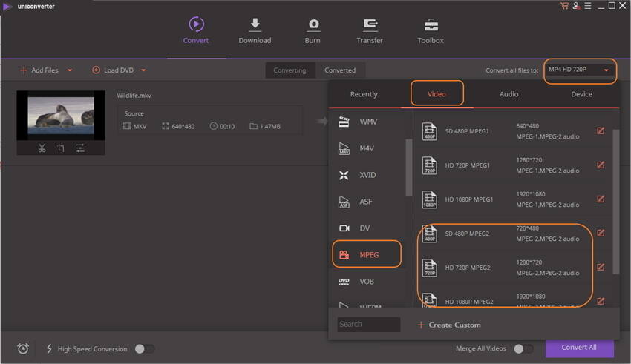Switch to the Device tab

[x=581, y=94]
